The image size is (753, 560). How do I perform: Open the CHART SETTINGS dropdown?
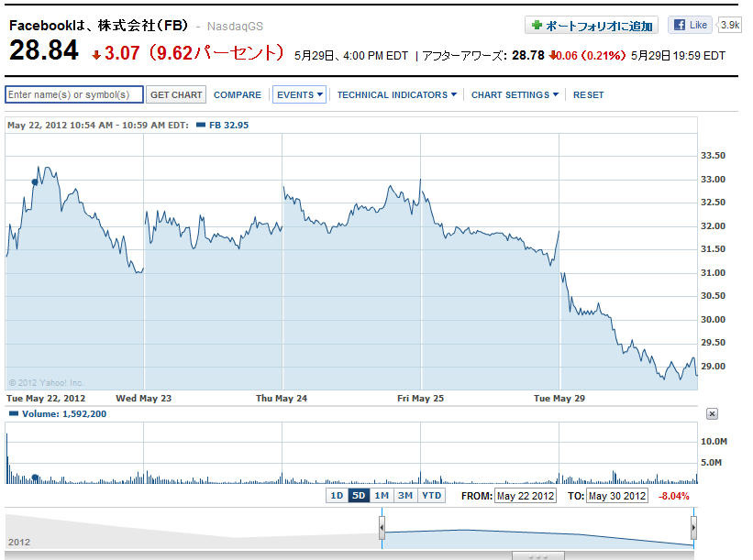coord(515,95)
